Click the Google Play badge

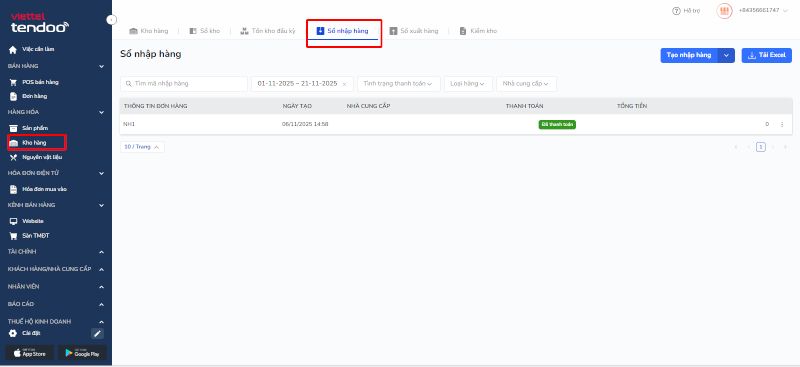[x=83, y=353]
